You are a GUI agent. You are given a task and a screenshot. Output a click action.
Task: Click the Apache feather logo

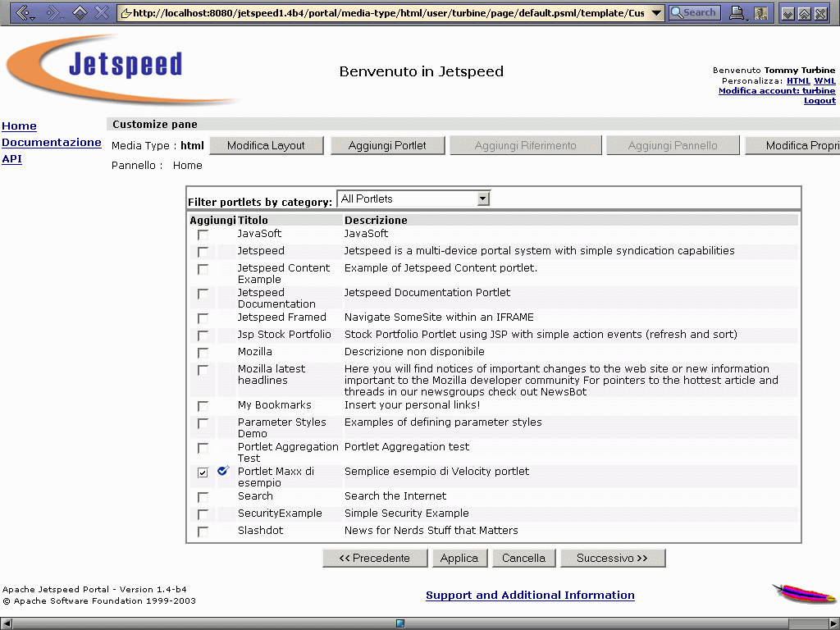(805, 594)
